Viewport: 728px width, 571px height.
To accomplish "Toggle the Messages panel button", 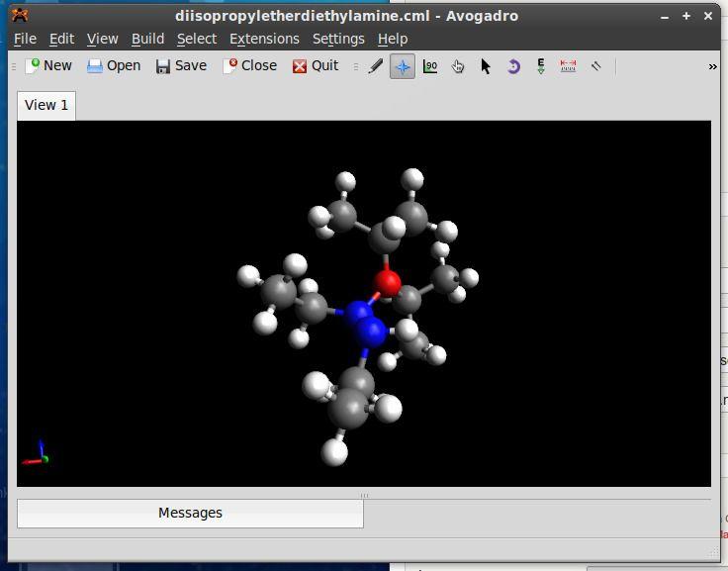I will point(190,513).
